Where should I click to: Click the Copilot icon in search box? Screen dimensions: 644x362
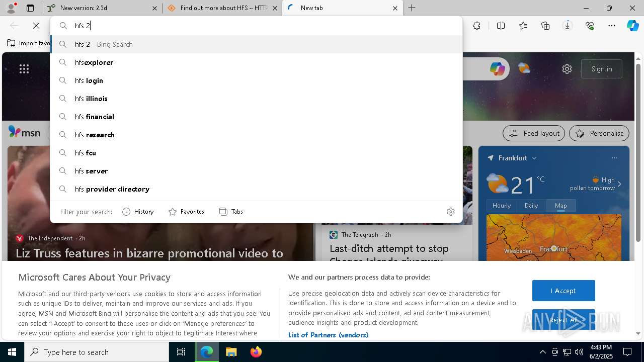coord(498,69)
